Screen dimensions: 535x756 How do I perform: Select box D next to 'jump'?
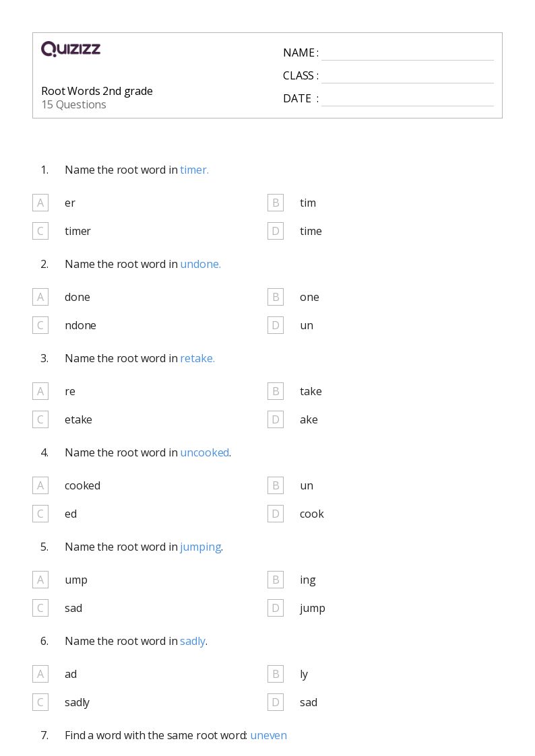(x=276, y=608)
